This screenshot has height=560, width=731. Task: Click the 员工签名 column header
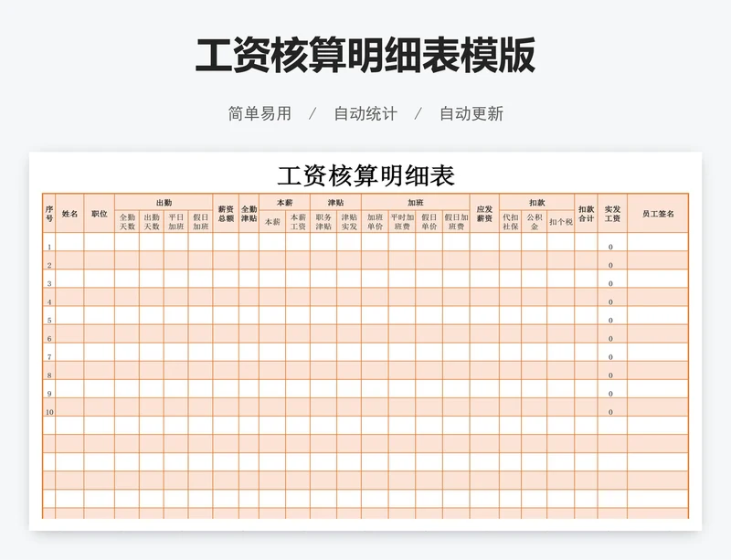coord(658,214)
